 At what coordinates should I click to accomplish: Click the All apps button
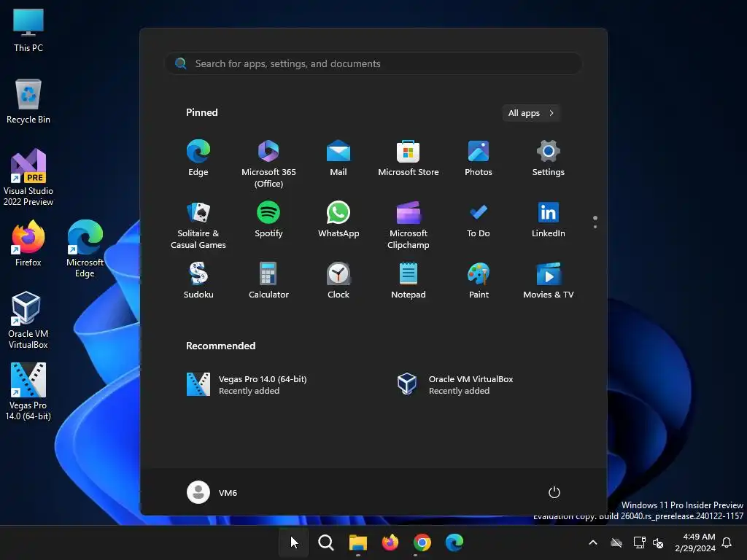click(531, 113)
